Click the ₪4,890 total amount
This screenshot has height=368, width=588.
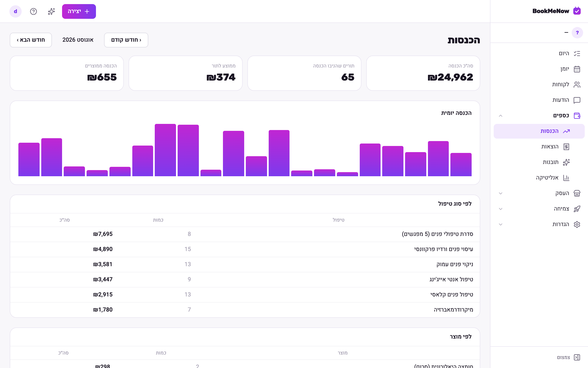point(103,249)
